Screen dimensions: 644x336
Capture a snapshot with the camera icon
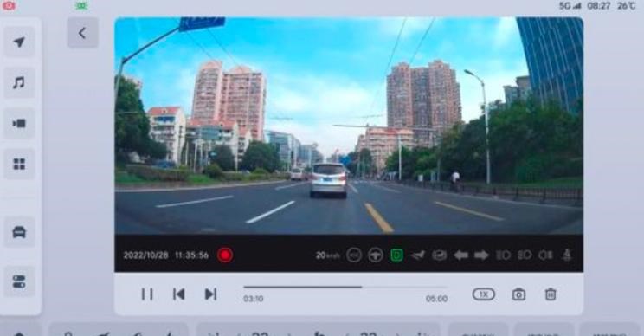[x=518, y=294]
